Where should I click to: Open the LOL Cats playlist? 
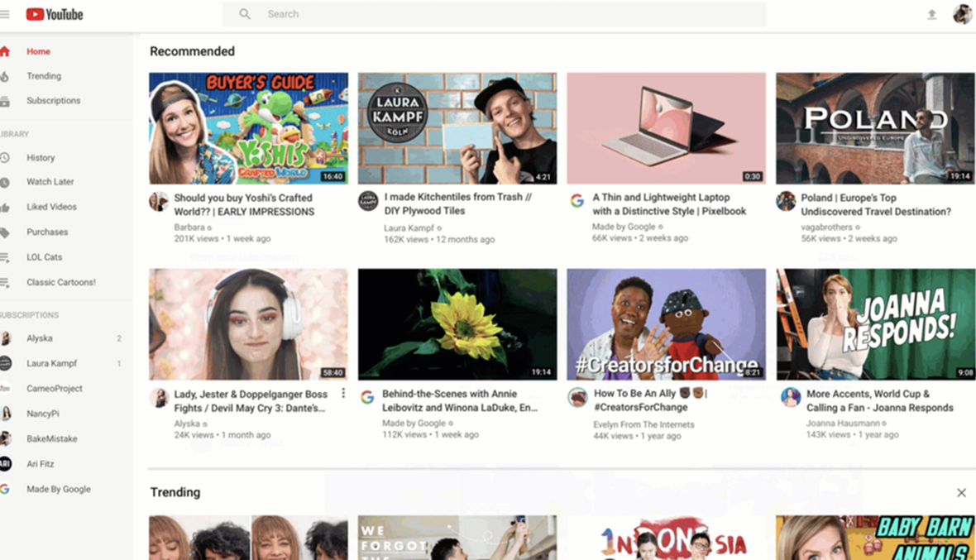(44, 257)
